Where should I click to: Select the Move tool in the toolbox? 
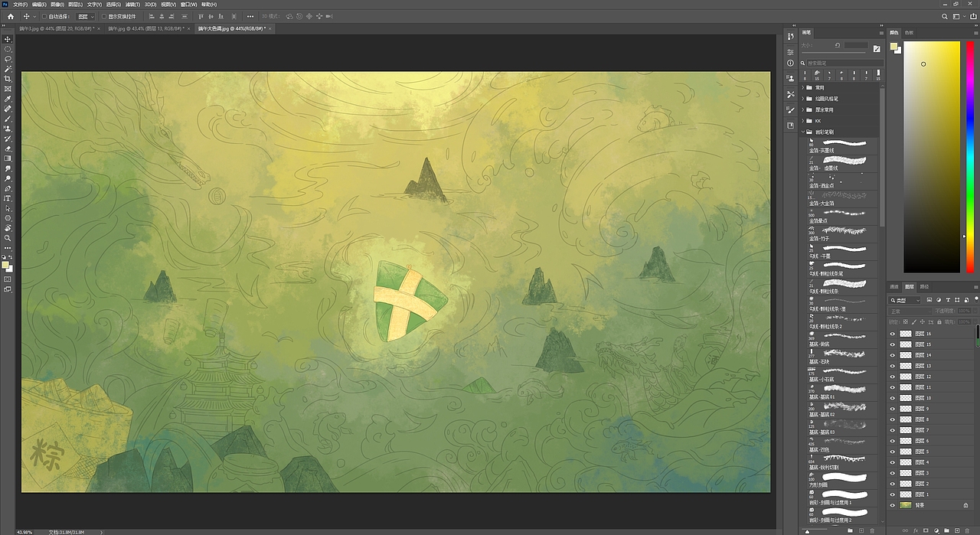[x=8, y=39]
